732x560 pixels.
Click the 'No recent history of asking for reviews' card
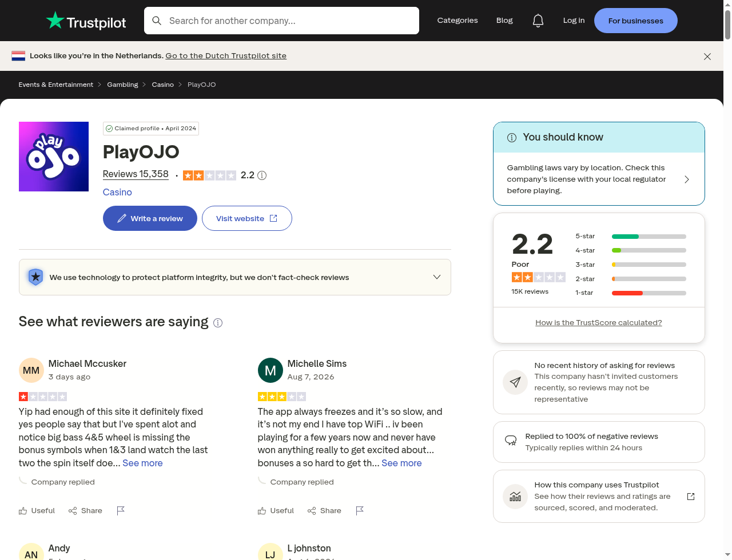(599, 382)
